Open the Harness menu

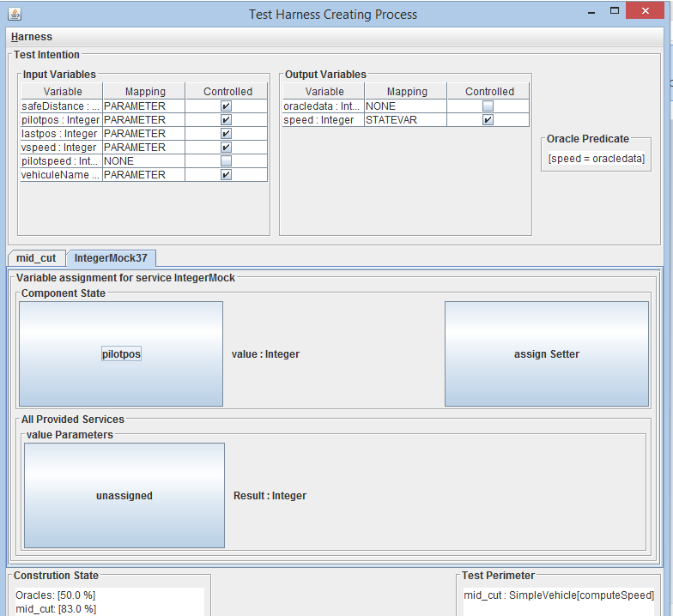pos(32,37)
